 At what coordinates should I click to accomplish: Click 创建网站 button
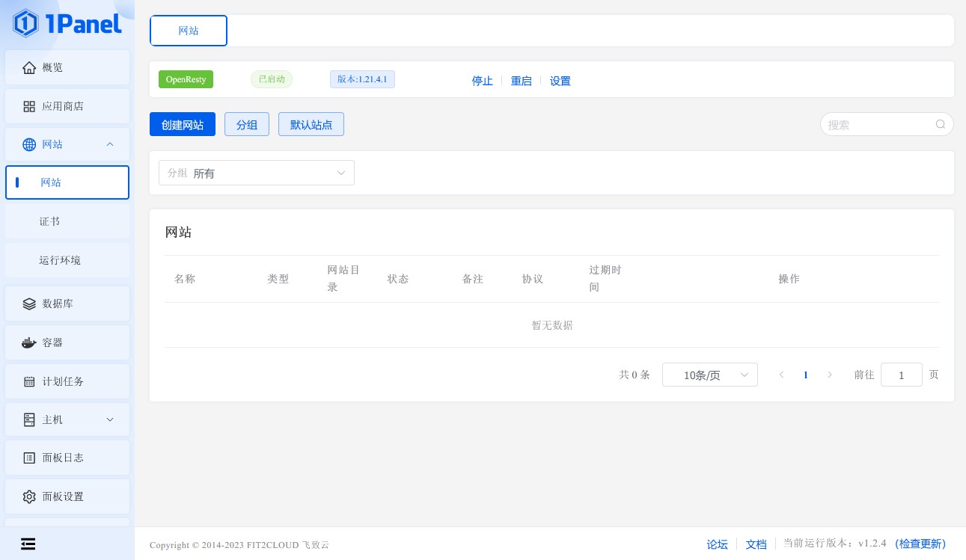pos(183,124)
